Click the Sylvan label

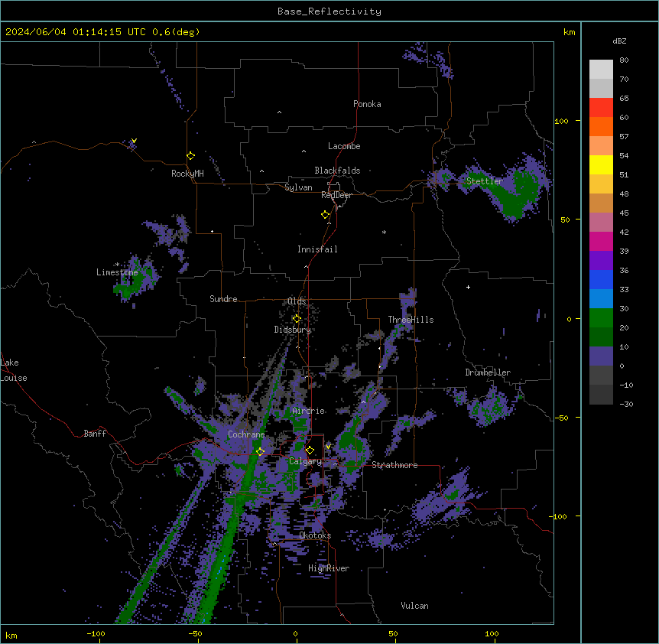point(298,187)
